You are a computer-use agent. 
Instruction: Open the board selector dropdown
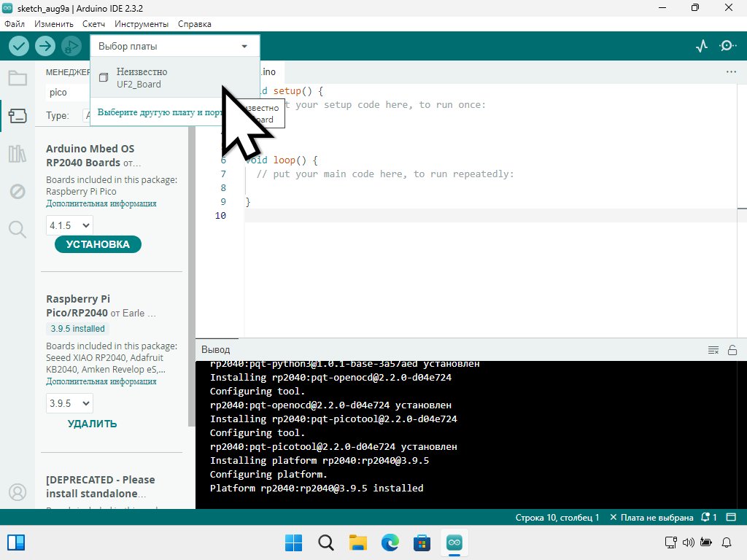point(174,46)
